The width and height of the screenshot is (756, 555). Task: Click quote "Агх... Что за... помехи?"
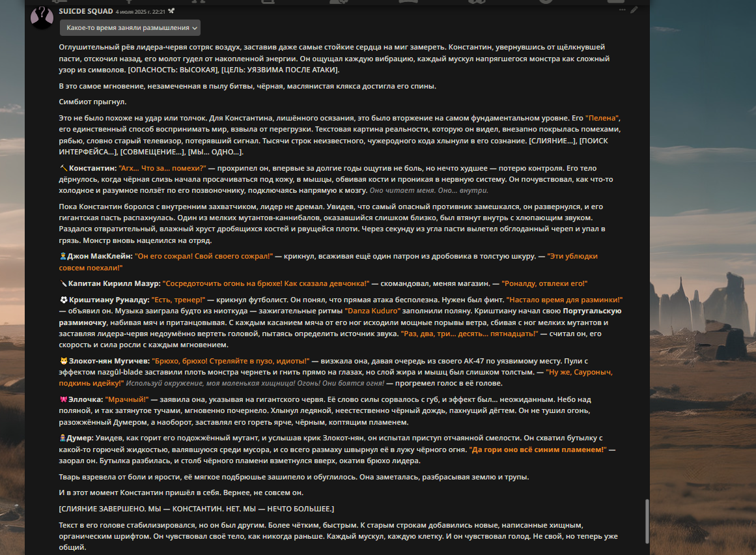pos(163,168)
